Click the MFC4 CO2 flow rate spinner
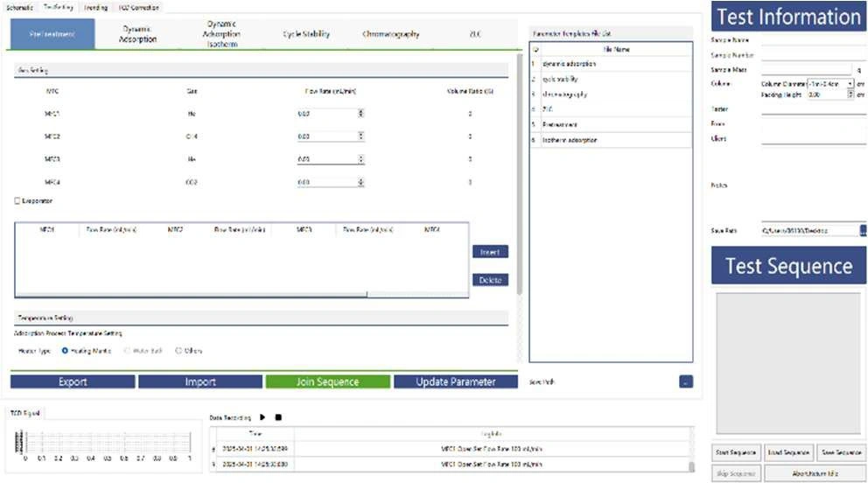 point(361,182)
